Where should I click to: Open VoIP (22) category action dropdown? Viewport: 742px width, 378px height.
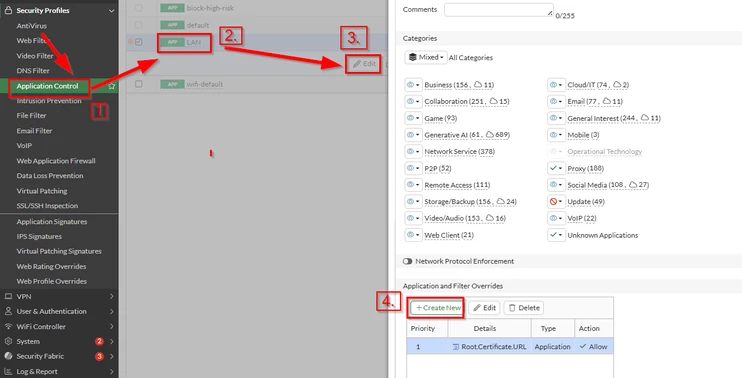pos(556,218)
